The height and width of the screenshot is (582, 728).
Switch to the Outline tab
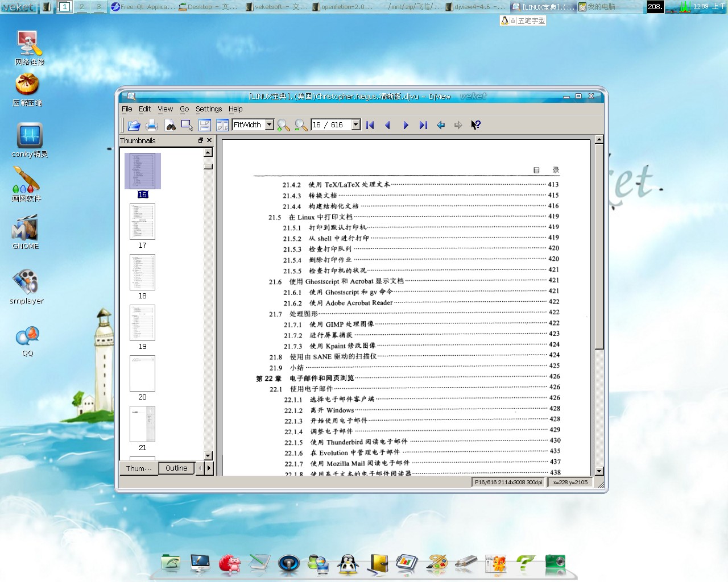(x=176, y=468)
